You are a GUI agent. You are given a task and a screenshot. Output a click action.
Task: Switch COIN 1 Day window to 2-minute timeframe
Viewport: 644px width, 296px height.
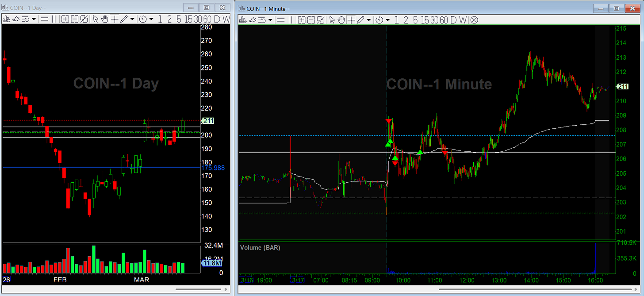tap(169, 19)
